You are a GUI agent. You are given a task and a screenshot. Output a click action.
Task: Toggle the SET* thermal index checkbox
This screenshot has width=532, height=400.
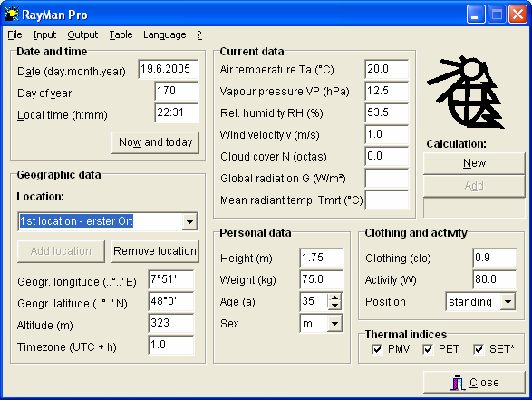tap(479, 349)
